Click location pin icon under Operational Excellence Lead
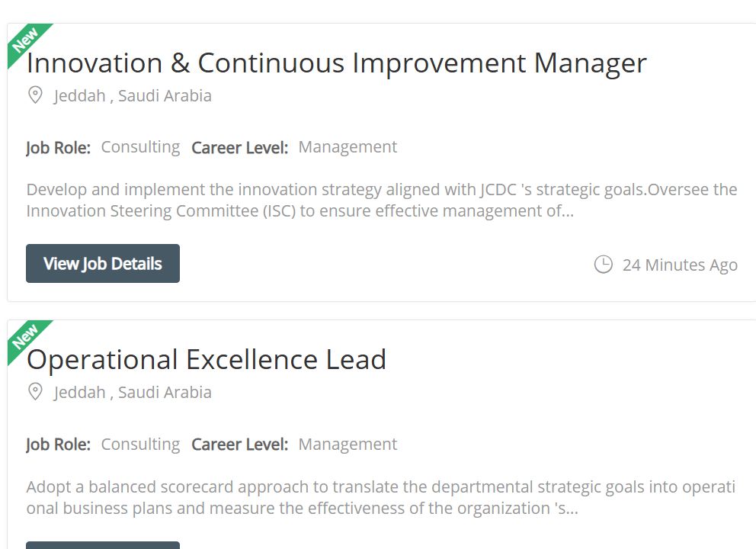The width and height of the screenshot is (756, 549). coord(35,392)
